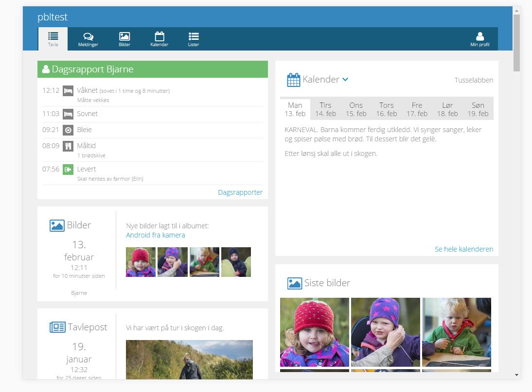Click the picture icon beside Siste bilder

point(295,283)
